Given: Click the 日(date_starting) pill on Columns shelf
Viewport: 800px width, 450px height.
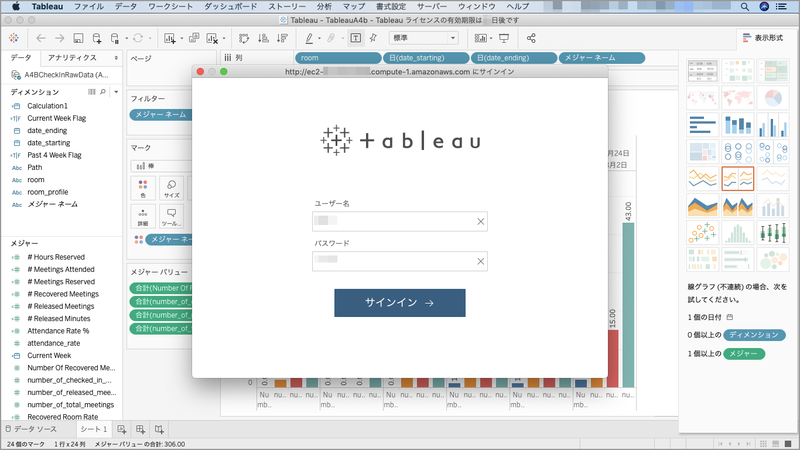Looking at the screenshot, I should 426,58.
